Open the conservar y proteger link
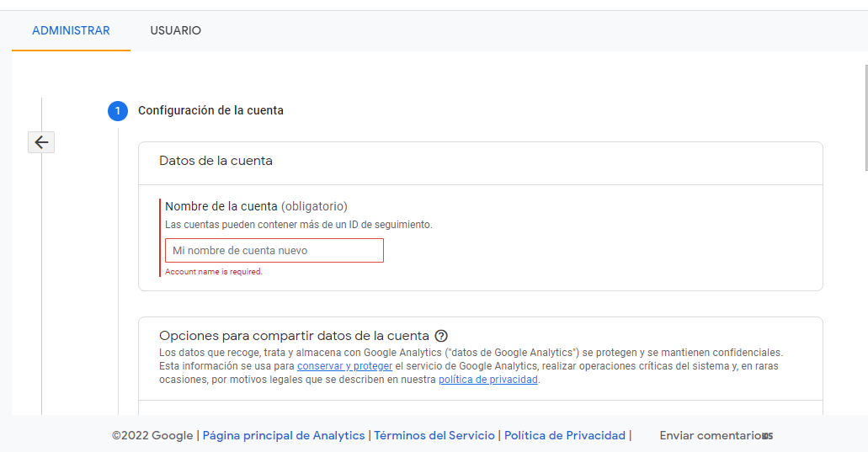The height and width of the screenshot is (452, 868). click(x=344, y=366)
